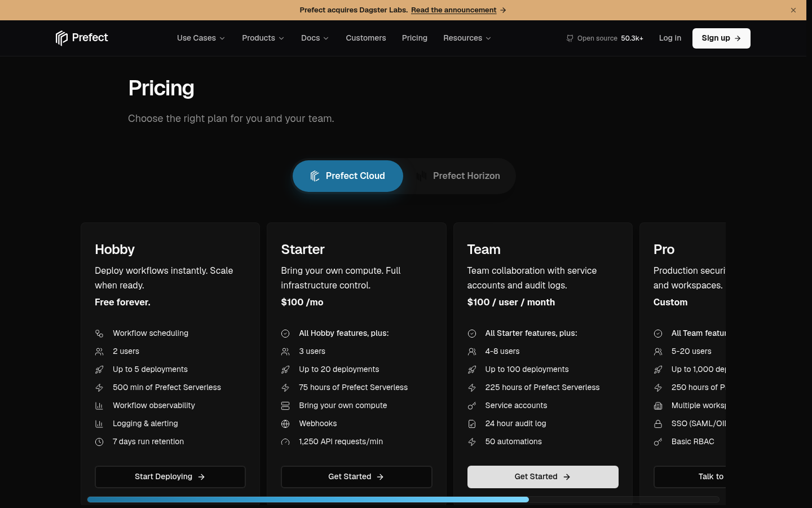
Task: Click the GitHub open source icon
Action: pos(570,38)
